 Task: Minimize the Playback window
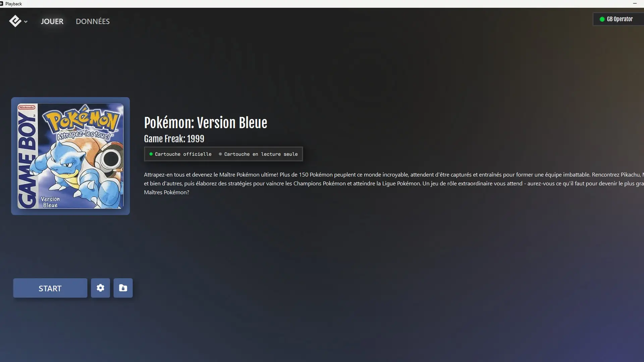click(x=635, y=4)
